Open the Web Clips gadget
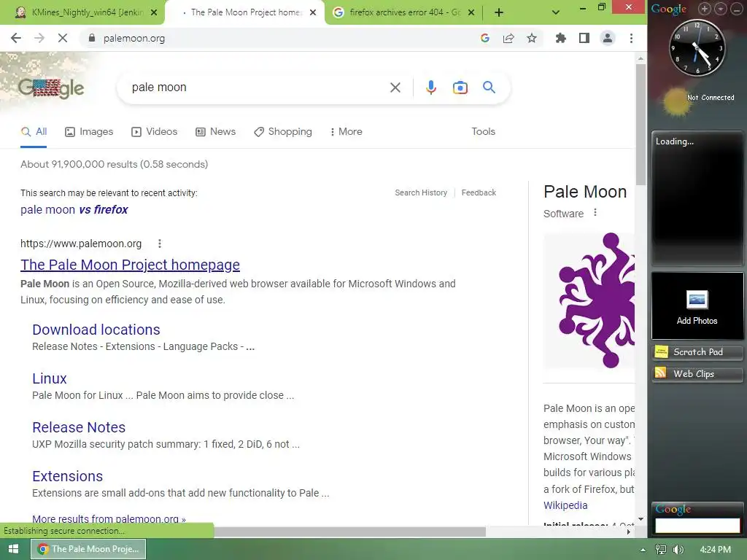Image resolution: width=747 pixels, height=560 pixels. [x=697, y=374]
